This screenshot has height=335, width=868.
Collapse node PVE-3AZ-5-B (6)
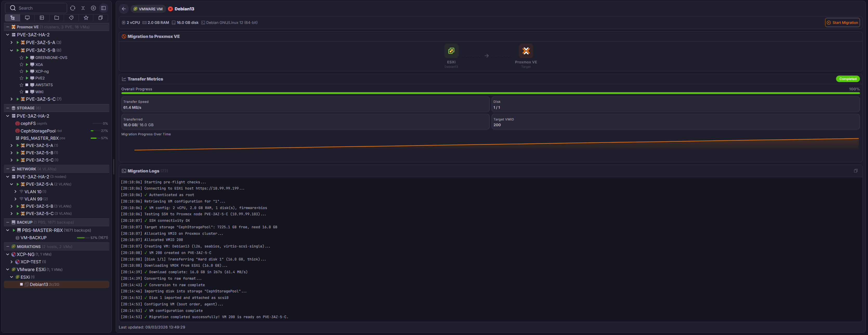tap(11, 50)
